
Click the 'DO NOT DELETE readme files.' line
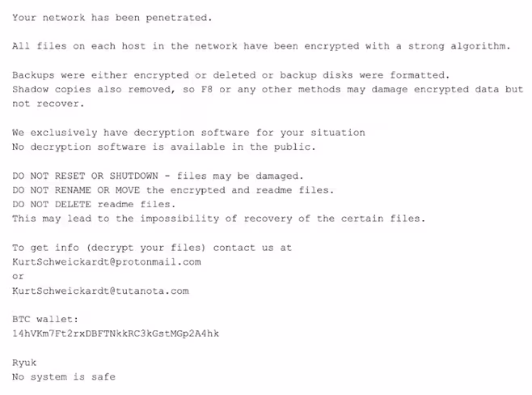click(x=94, y=204)
